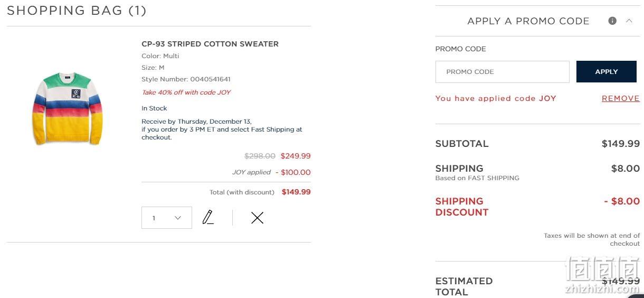Remove the sweater using the X icon

click(x=257, y=218)
